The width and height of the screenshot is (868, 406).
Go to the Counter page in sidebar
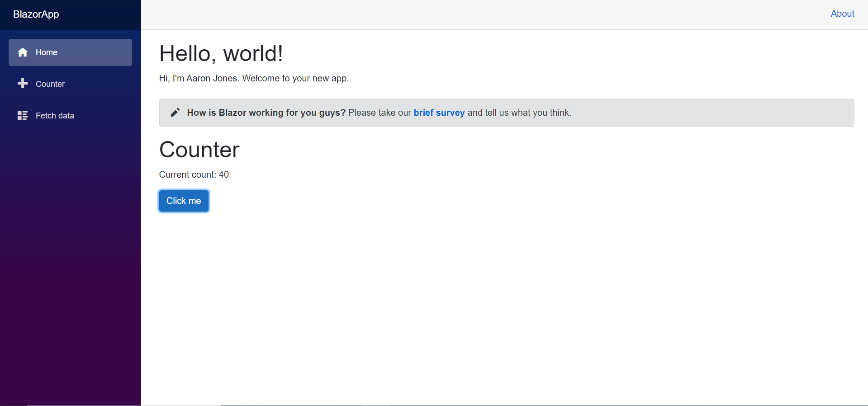pos(70,84)
